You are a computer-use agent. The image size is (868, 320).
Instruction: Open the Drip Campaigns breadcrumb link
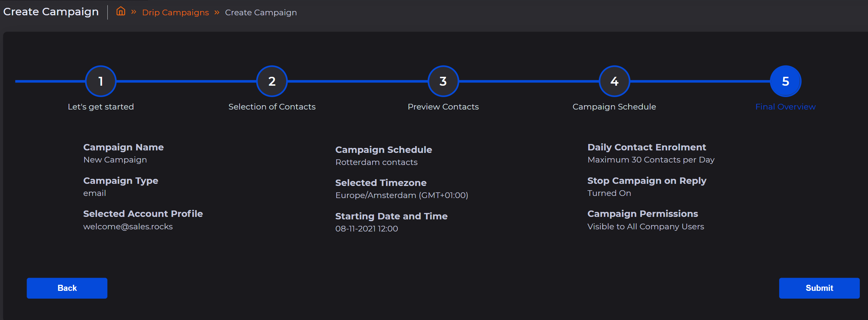click(x=175, y=12)
